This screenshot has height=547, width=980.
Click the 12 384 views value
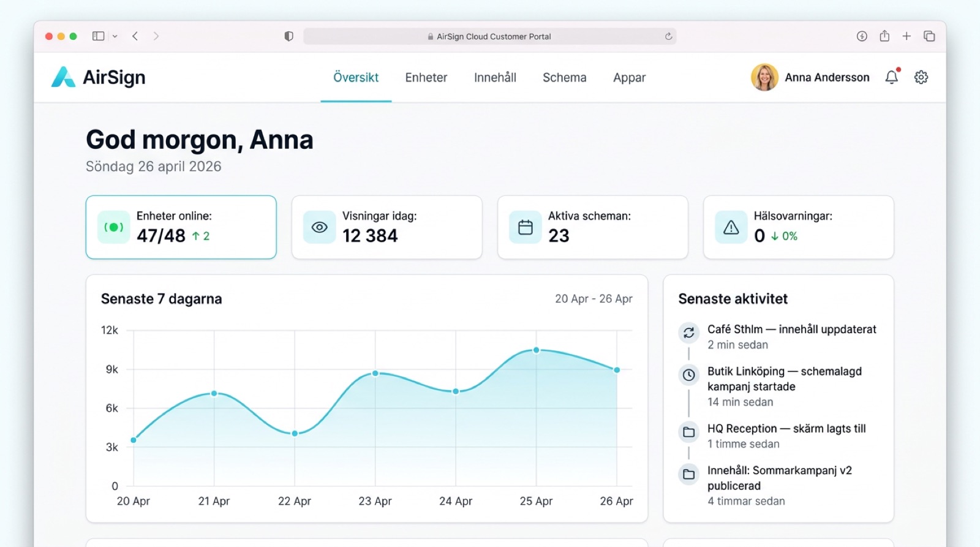pos(370,236)
